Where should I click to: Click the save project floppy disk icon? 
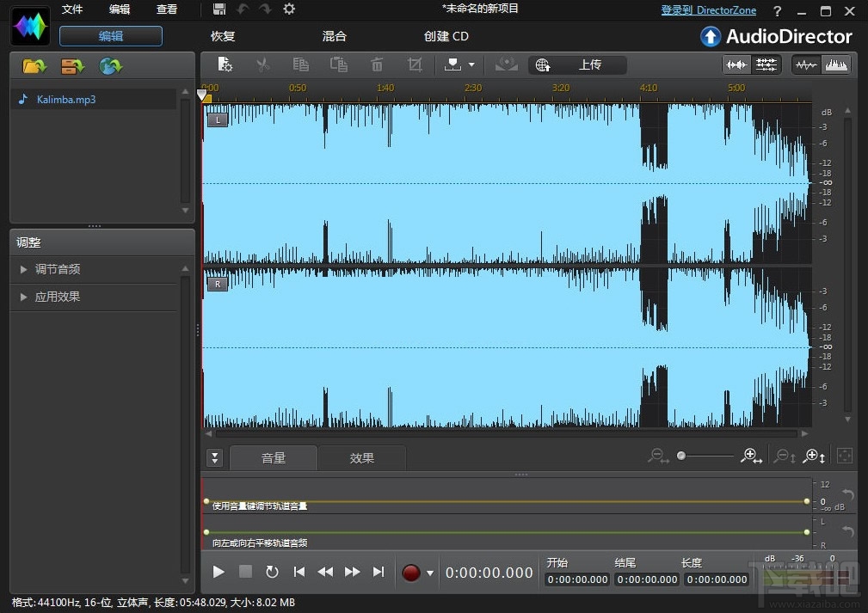pyautogui.click(x=220, y=9)
